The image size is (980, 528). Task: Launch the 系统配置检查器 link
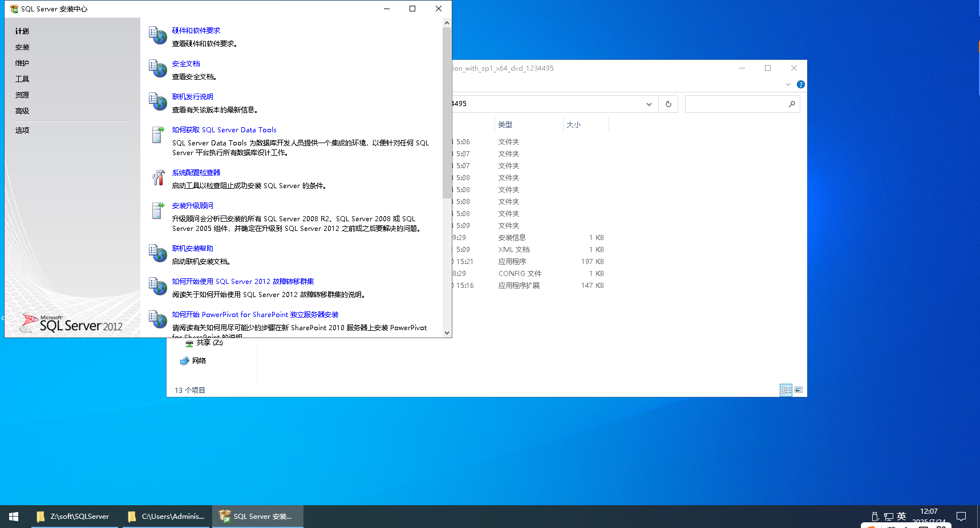(x=196, y=173)
